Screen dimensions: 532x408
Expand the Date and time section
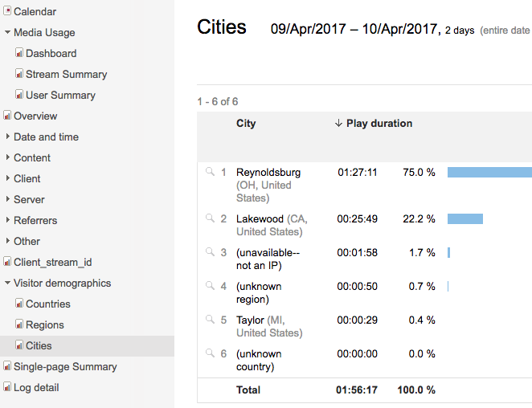coord(7,137)
